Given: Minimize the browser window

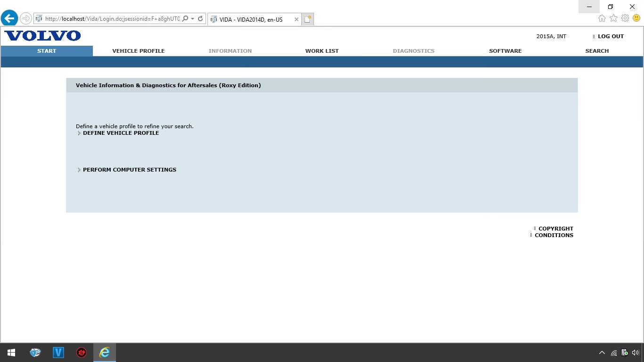Looking at the screenshot, I should click(589, 7).
